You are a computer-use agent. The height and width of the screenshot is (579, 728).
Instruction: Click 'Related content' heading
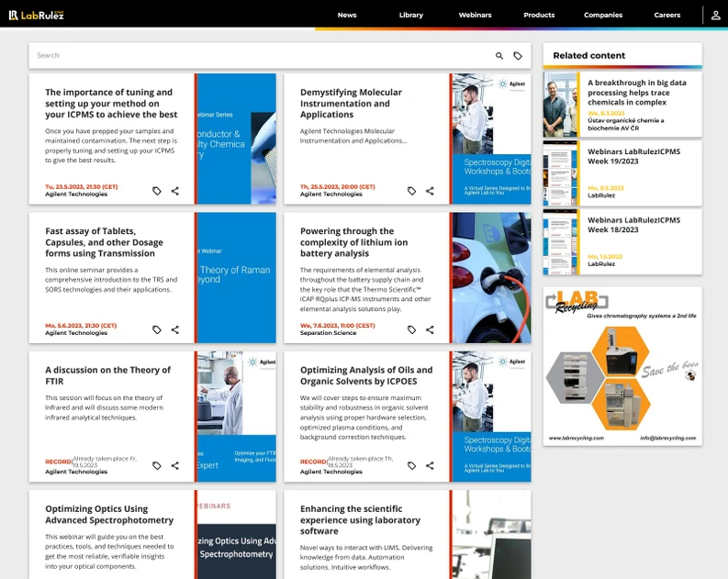pos(588,56)
